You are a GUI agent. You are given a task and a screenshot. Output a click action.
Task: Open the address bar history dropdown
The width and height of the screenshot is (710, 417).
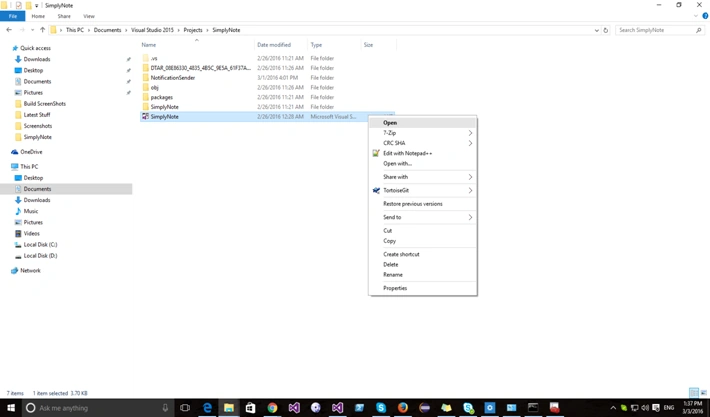(x=596, y=30)
